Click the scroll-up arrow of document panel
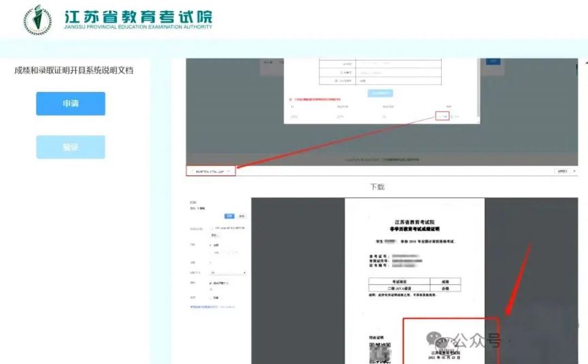 click(585, 63)
